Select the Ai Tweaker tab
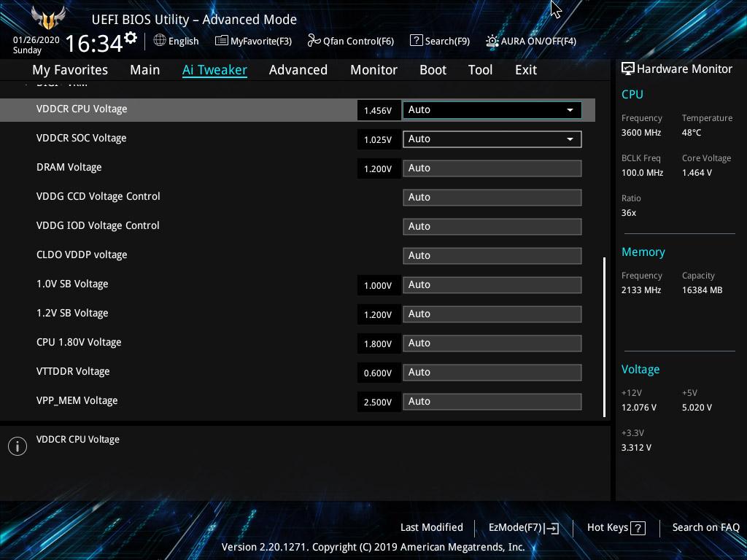This screenshot has height=560, width=747. (214, 70)
